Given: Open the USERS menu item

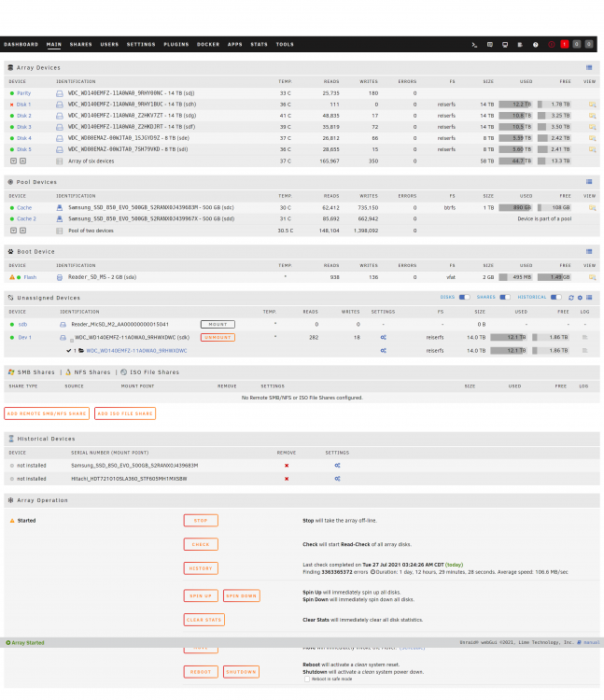Looking at the screenshot, I should (x=109, y=45).
